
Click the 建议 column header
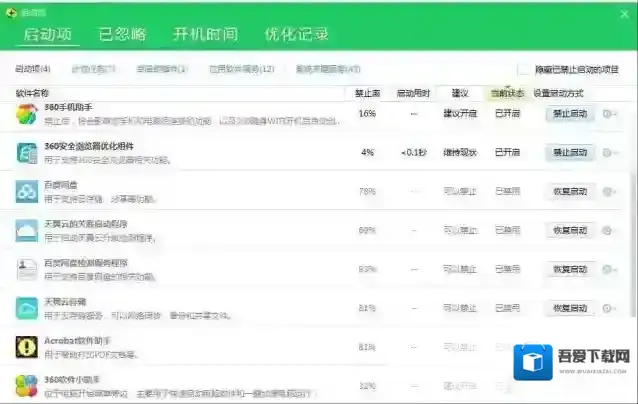tap(460, 93)
